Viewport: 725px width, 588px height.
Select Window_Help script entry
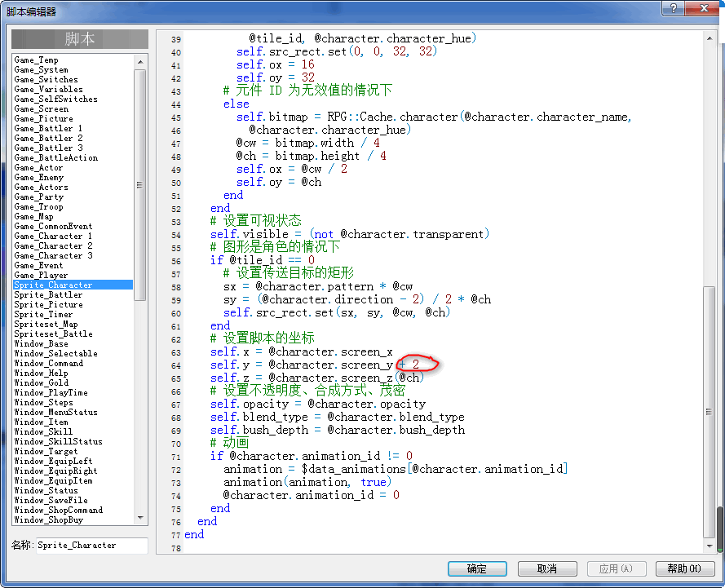tap(41, 374)
